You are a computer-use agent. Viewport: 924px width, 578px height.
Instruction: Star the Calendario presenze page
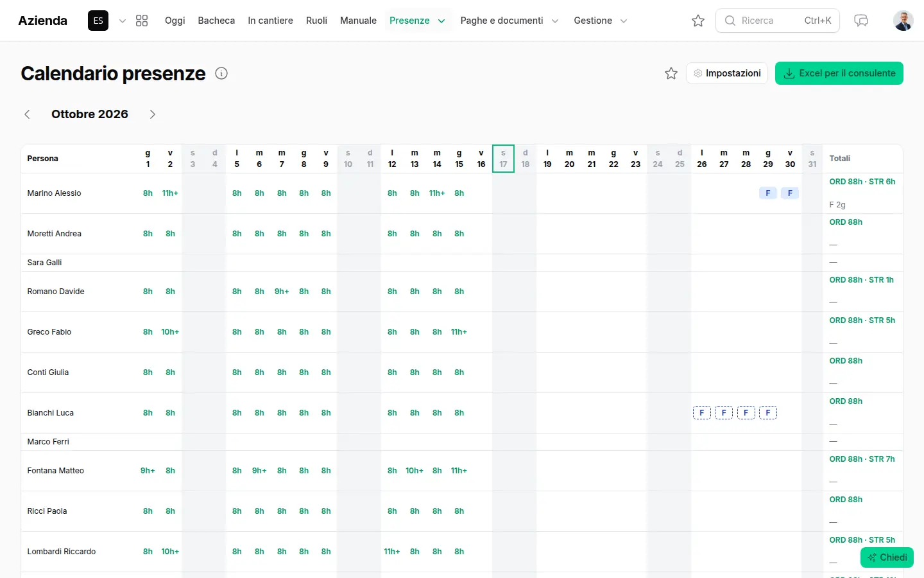(671, 73)
